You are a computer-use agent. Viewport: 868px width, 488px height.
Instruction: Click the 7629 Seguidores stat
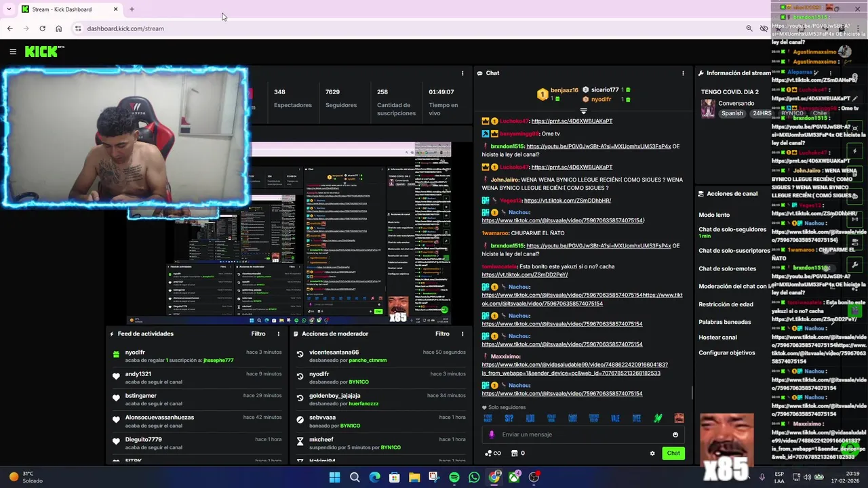point(340,98)
